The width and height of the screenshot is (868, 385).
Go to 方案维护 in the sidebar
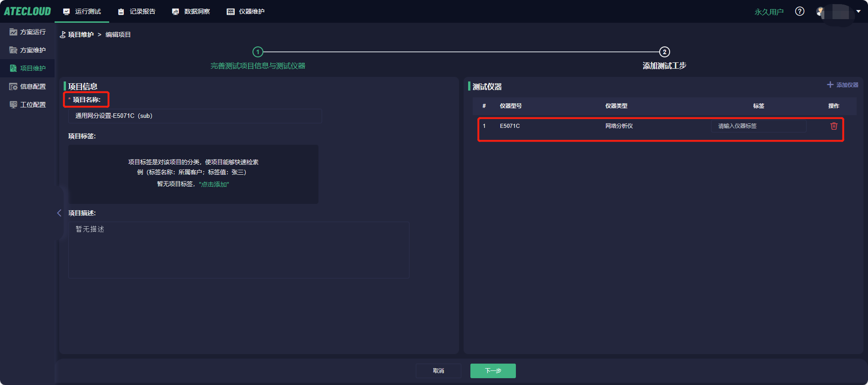point(27,50)
